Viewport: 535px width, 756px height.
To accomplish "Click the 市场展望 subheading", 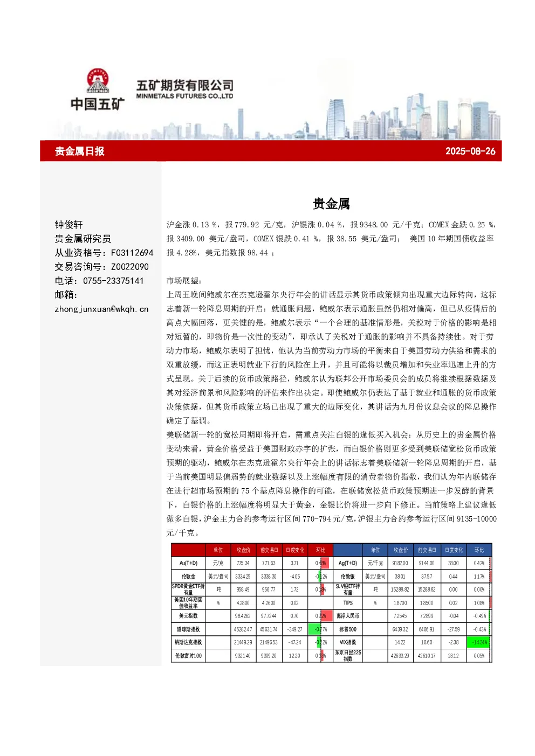I will coord(184,281).
